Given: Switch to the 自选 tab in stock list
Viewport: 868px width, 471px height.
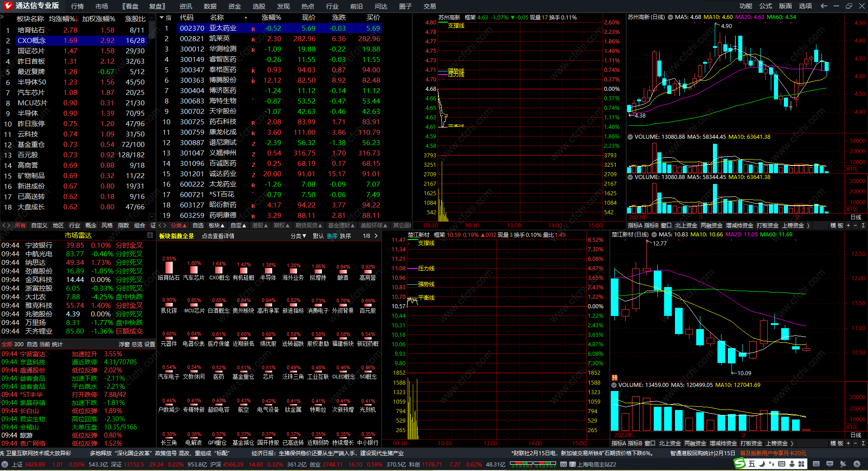Looking at the screenshot, I should pyautogui.click(x=198, y=225).
